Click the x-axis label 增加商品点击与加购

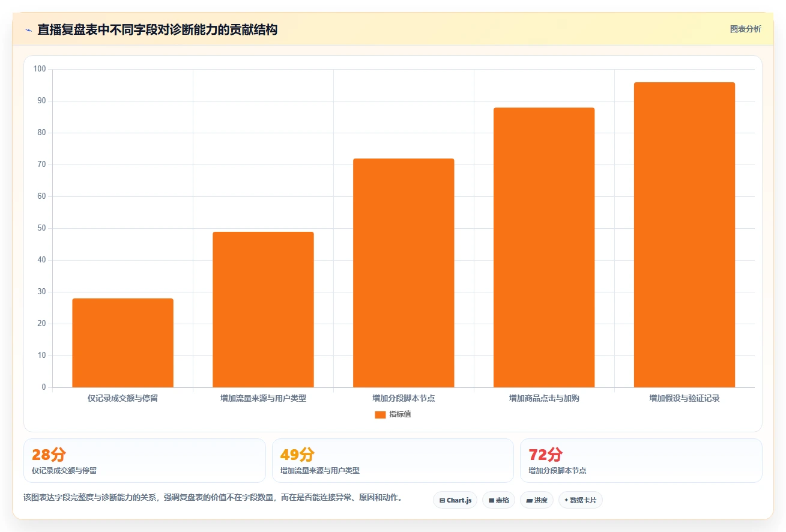pos(544,398)
